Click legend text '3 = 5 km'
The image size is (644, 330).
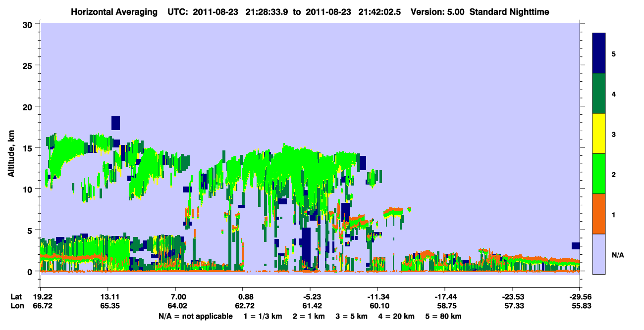[352, 316]
